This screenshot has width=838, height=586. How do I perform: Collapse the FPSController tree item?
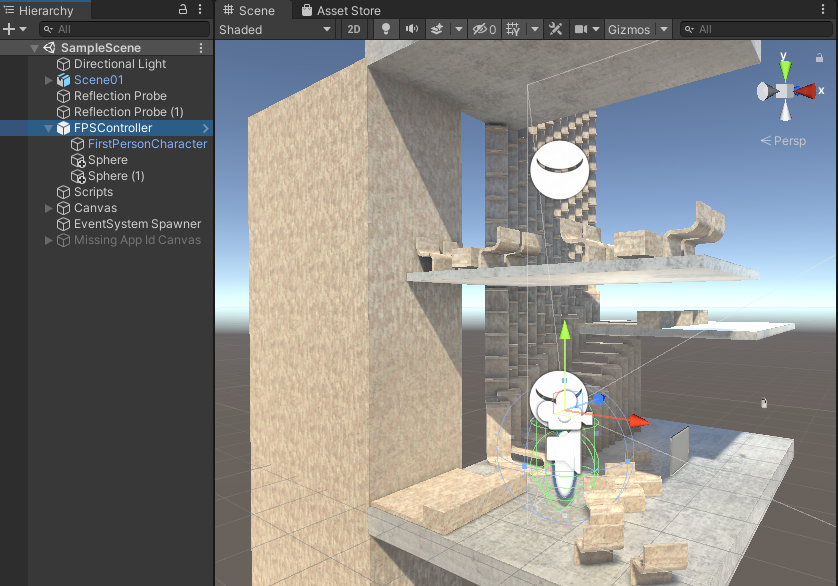(49, 128)
